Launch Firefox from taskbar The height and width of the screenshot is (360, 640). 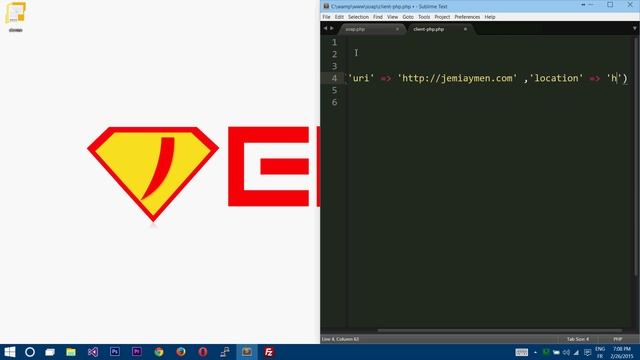click(x=181, y=352)
